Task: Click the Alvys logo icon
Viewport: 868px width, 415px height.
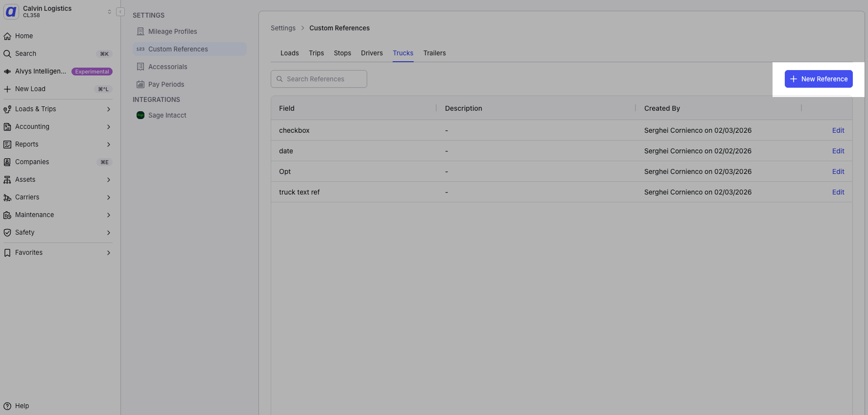Action: tap(11, 11)
